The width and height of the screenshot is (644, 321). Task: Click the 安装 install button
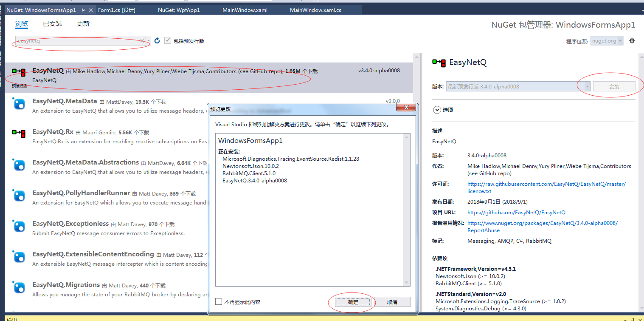[614, 86]
